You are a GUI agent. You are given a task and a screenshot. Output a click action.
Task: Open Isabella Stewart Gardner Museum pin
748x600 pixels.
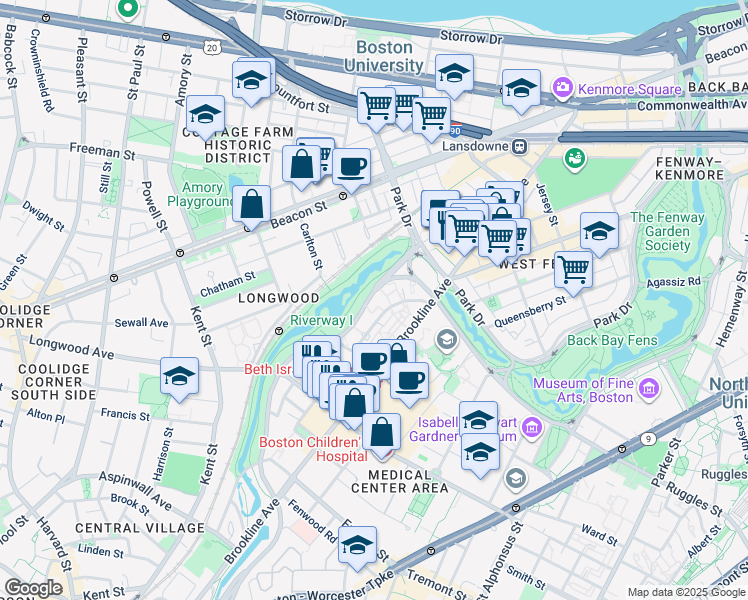point(532,427)
